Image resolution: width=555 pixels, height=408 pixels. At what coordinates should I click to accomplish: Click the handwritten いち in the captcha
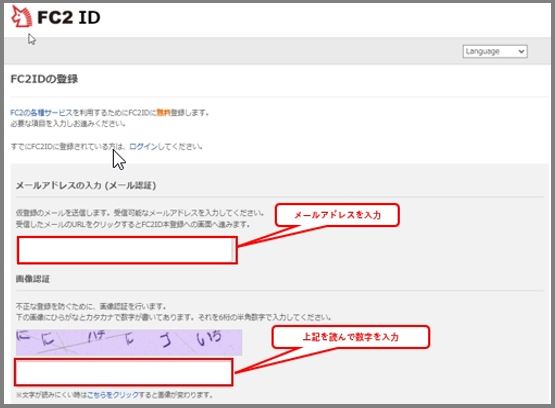[x=209, y=339]
